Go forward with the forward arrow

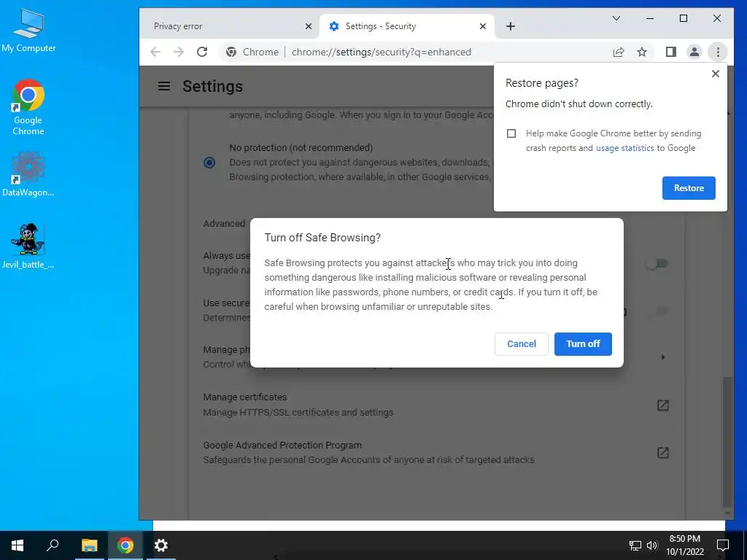(x=179, y=52)
